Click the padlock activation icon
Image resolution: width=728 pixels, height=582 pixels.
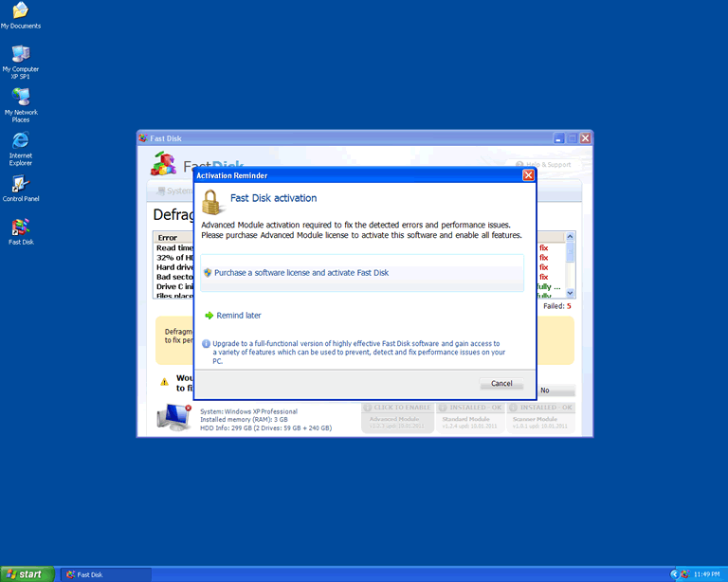(x=211, y=201)
